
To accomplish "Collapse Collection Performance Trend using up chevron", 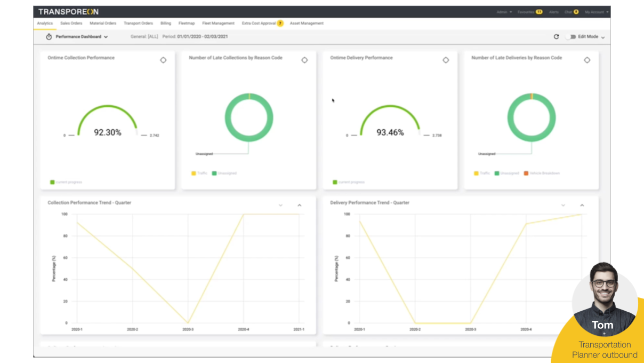I will coord(299,206).
